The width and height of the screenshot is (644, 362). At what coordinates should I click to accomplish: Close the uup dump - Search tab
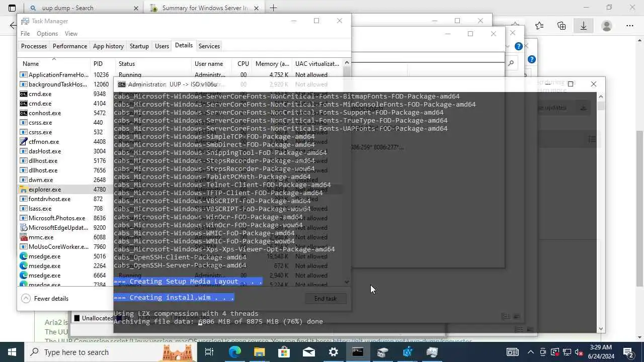coord(136,8)
